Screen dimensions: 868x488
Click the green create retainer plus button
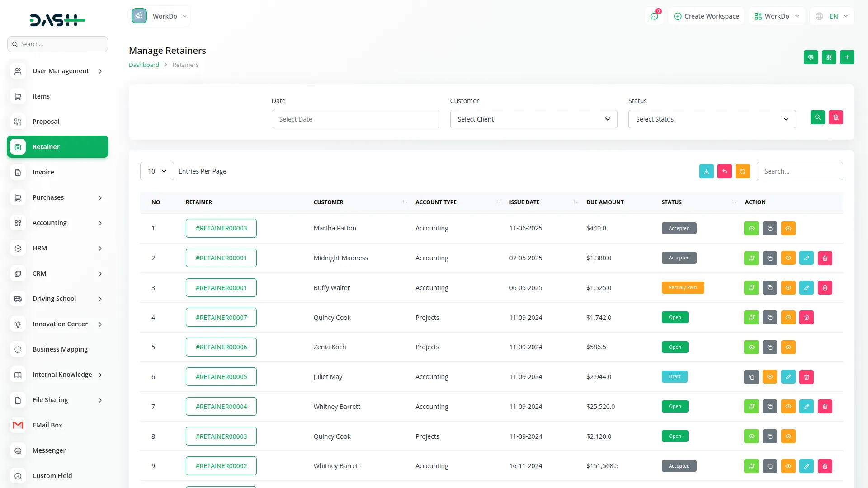847,57
